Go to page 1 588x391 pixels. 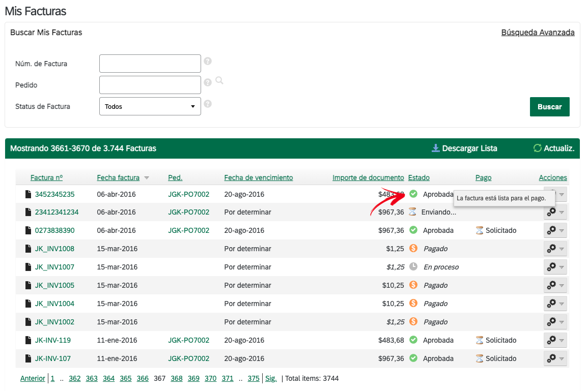click(52, 378)
